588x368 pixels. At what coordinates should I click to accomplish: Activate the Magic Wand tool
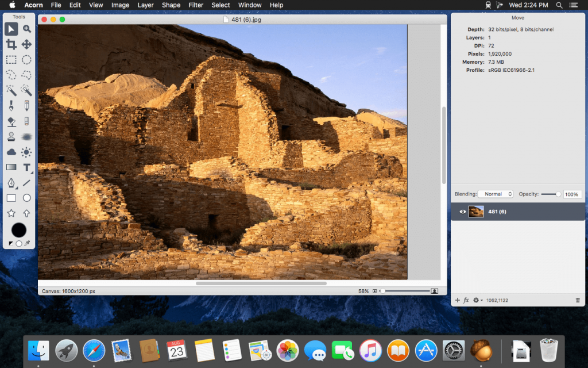point(11,90)
